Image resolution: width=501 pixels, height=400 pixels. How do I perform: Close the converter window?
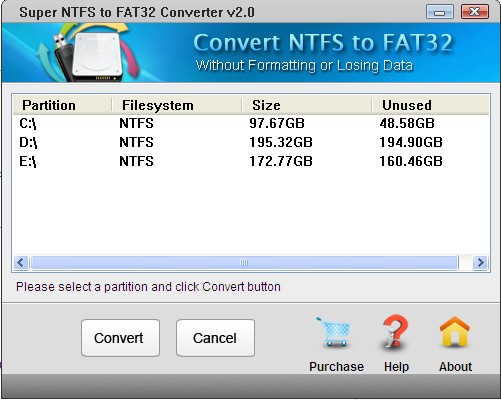475,12
